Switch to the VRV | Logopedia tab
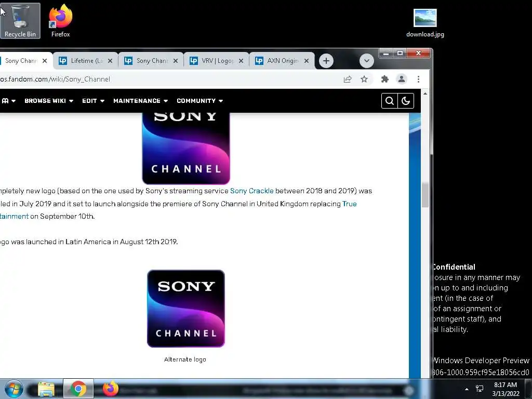The height and width of the screenshot is (399, 532). point(217,61)
